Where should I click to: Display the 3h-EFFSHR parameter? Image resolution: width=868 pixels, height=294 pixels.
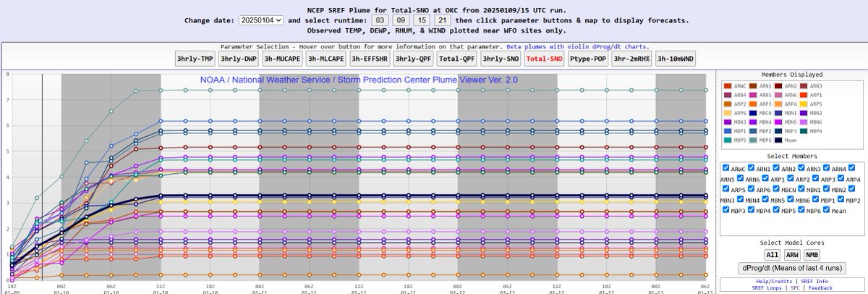pos(369,59)
